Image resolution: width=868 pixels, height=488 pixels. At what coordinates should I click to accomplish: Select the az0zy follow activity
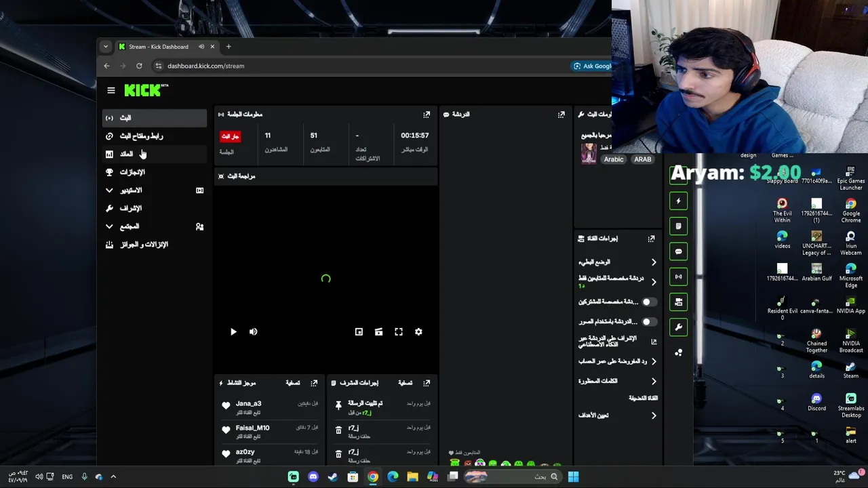point(270,455)
